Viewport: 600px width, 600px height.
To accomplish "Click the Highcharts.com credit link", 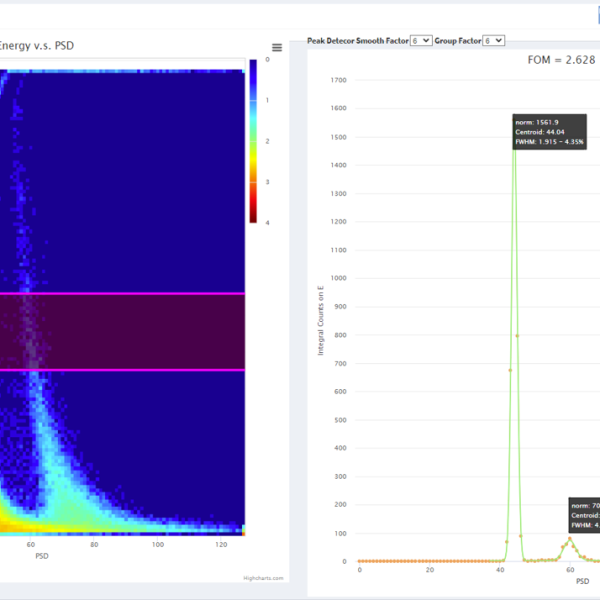I will pos(264,577).
